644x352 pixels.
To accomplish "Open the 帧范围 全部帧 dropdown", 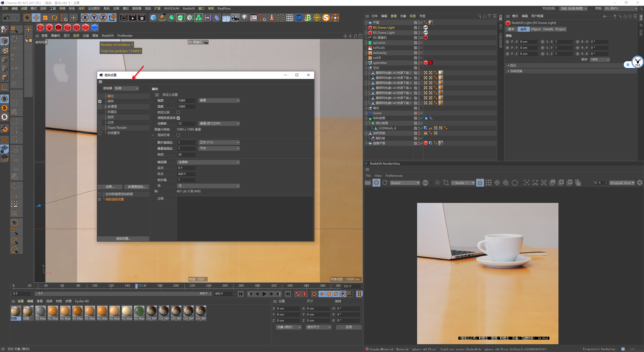I will point(208,162).
